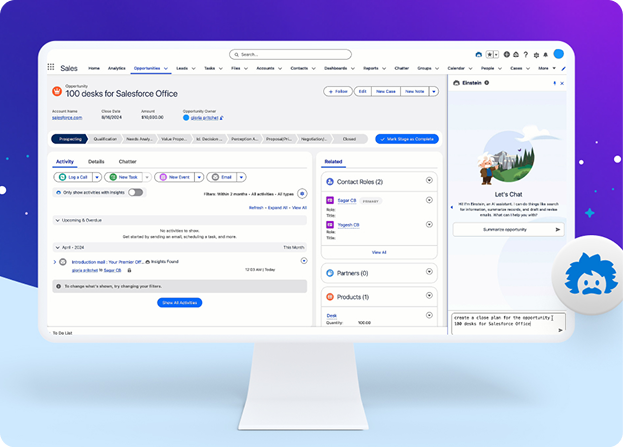The height and width of the screenshot is (448, 623).
Task: Click the user profile avatar
Action: tap(558, 54)
